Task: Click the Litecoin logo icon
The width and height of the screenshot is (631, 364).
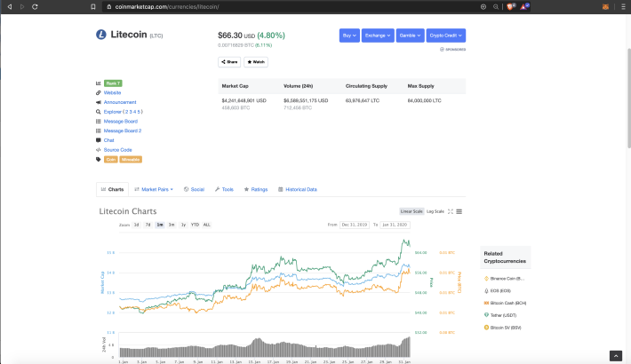Action: [x=101, y=35]
